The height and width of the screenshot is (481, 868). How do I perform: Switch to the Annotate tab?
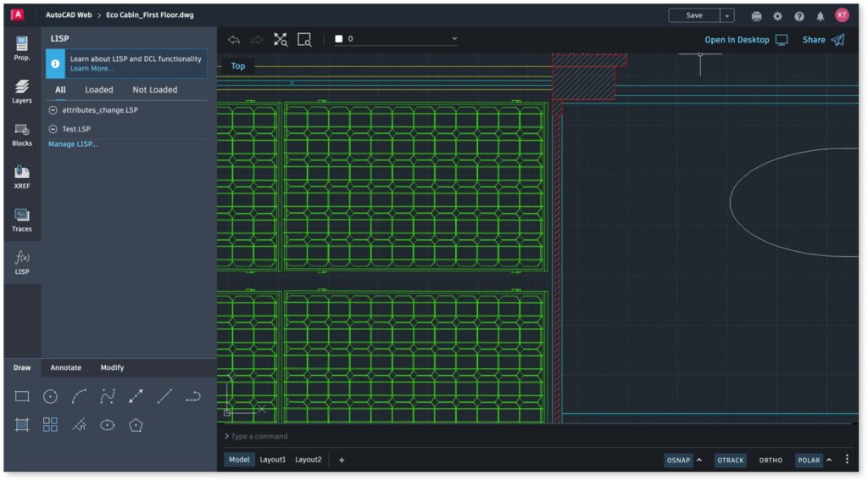click(66, 367)
